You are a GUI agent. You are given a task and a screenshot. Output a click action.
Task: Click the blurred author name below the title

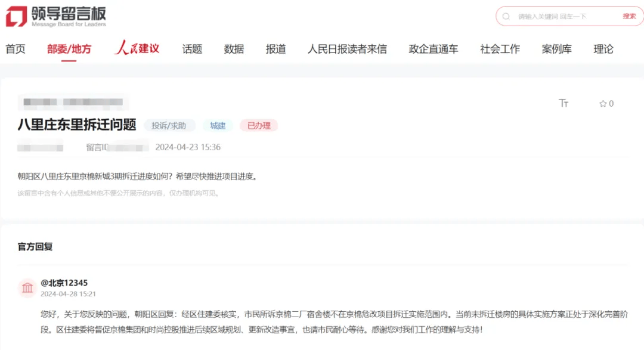[x=41, y=147]
